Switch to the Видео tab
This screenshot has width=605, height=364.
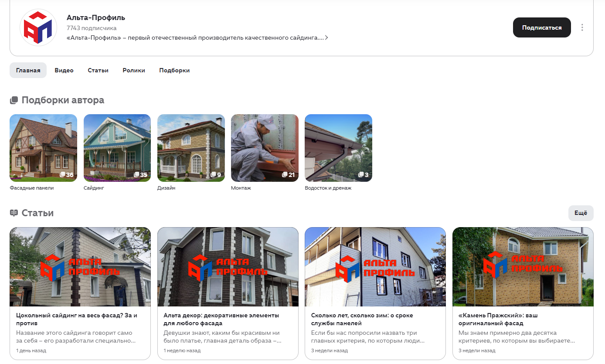pos(64,70)
